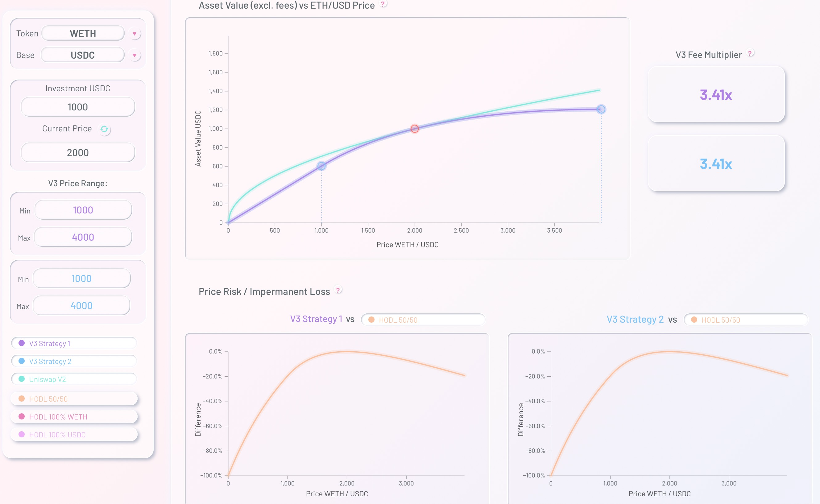The image size is (820, 504).
Task: Enable the HODL 100% USDC series
Action: pyautogui.click(x=74, y=435)
